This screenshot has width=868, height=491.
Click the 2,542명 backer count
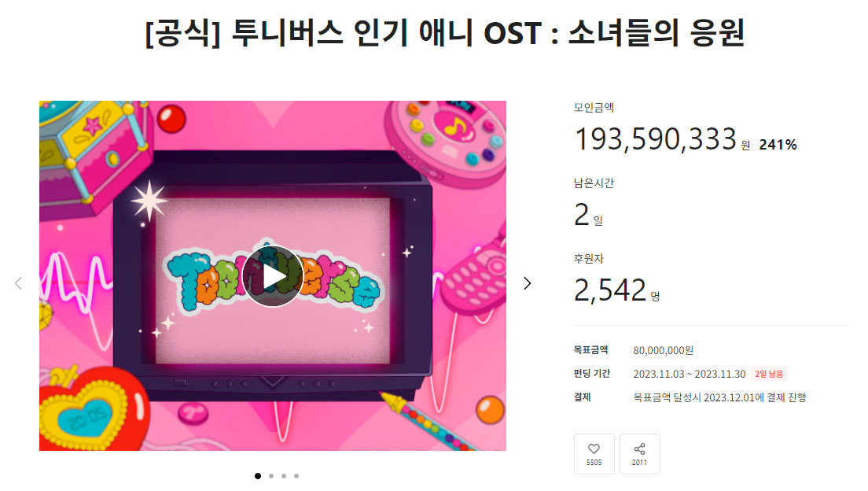[616, 290]
